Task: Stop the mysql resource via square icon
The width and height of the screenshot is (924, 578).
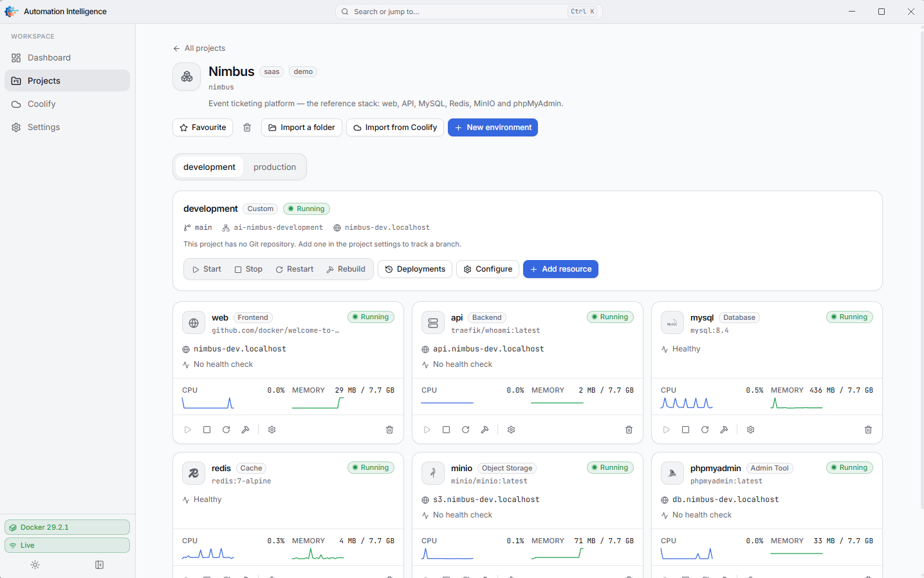Action: [686, 429]
